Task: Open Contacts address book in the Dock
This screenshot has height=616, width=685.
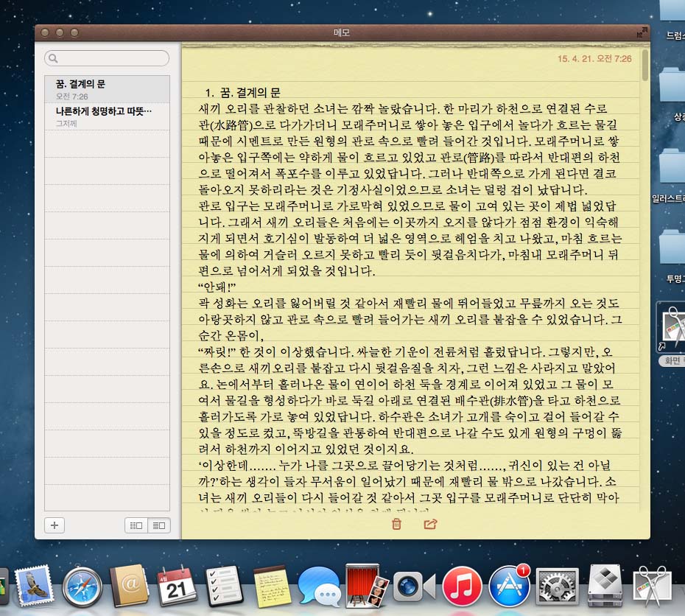Action: [x=130, y=587]
